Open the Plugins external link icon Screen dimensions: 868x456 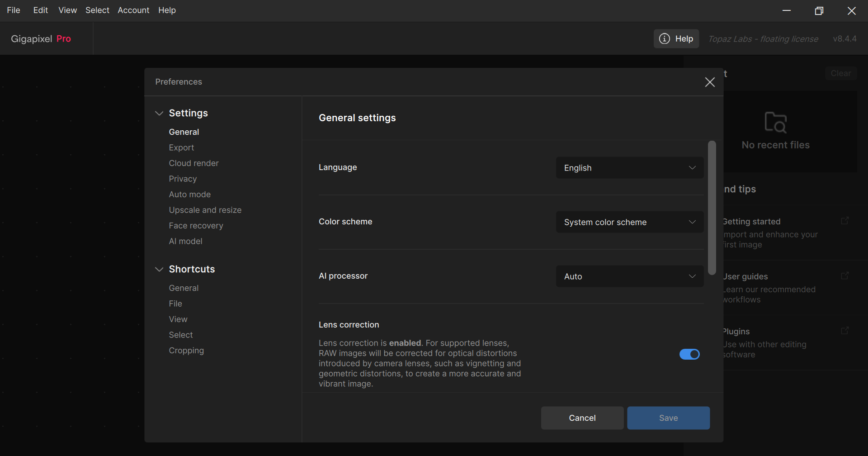(x=844, y=331)
